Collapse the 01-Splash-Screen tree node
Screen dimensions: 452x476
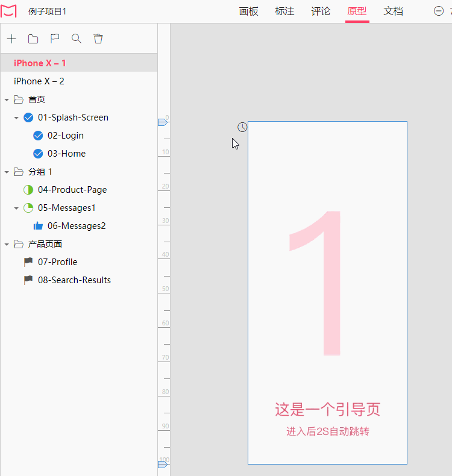coord(16,117)
